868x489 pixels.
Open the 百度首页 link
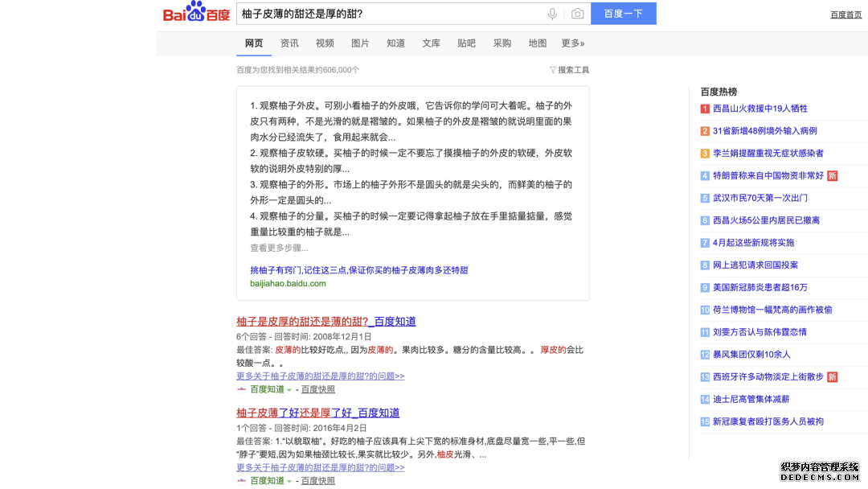coord(844,14)
